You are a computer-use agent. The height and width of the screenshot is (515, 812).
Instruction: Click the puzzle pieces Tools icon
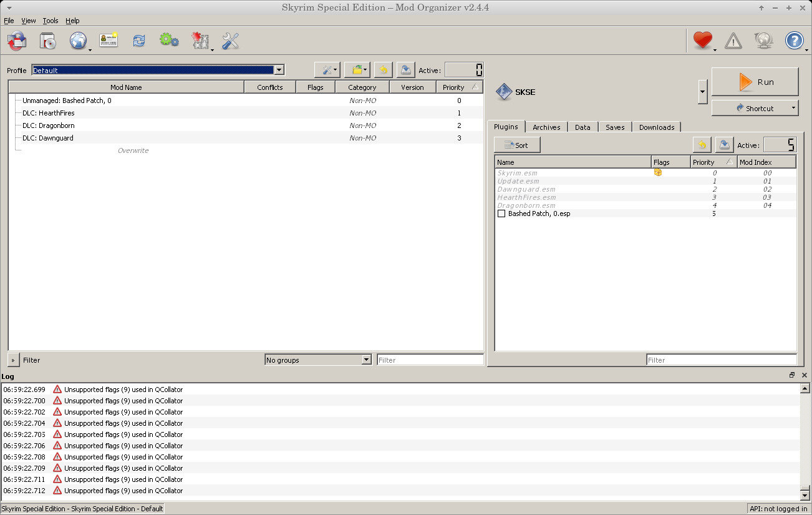(x=200, y=41)
